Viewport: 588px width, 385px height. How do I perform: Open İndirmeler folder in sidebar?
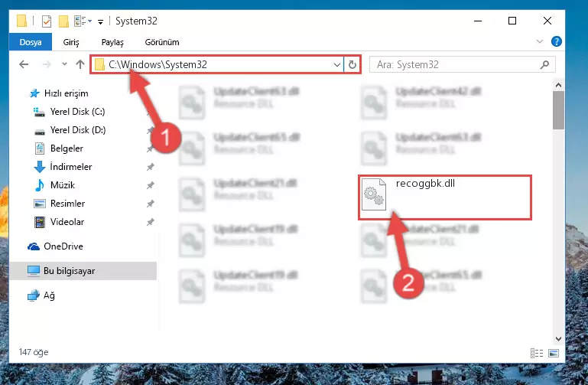click(63, 167)
